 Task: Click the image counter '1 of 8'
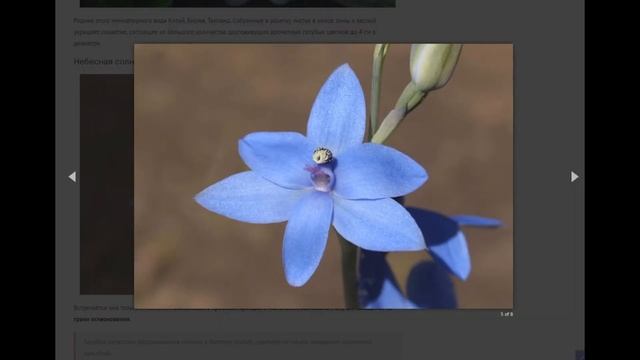tap(507, 314)
